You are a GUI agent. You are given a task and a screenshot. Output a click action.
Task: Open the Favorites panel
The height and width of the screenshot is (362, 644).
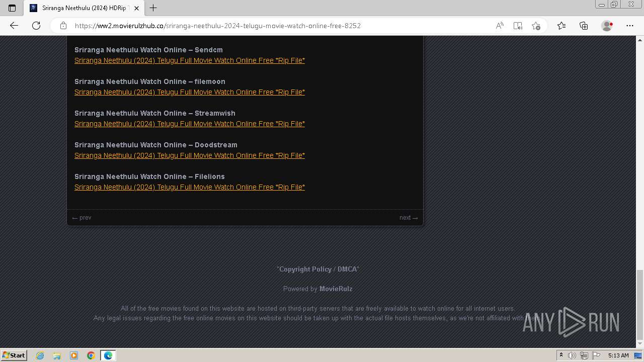tap(561, 26)
